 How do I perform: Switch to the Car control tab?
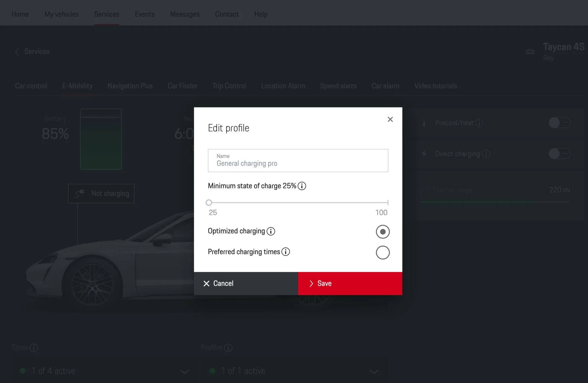point(31,86)
